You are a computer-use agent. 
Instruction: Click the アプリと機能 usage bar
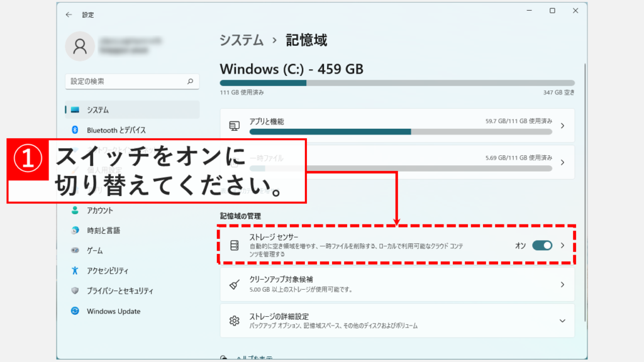pyautogui.click(x=401, y=132)
